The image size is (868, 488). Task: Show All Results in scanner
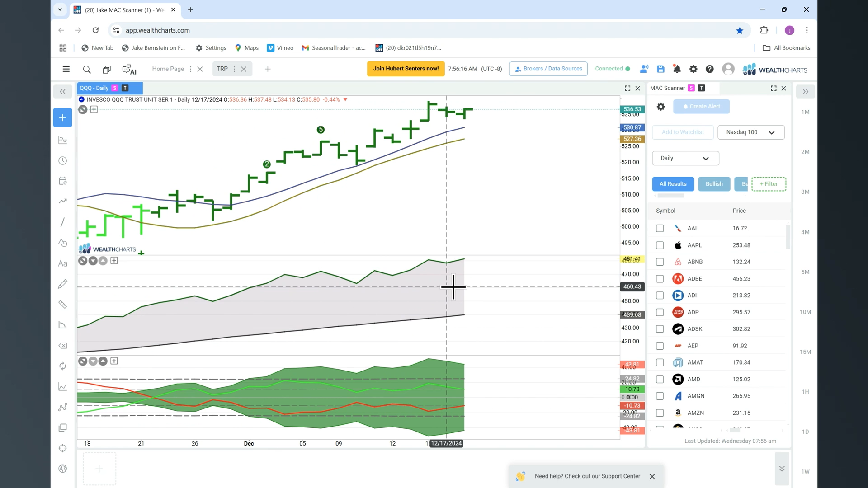(673, 184)
